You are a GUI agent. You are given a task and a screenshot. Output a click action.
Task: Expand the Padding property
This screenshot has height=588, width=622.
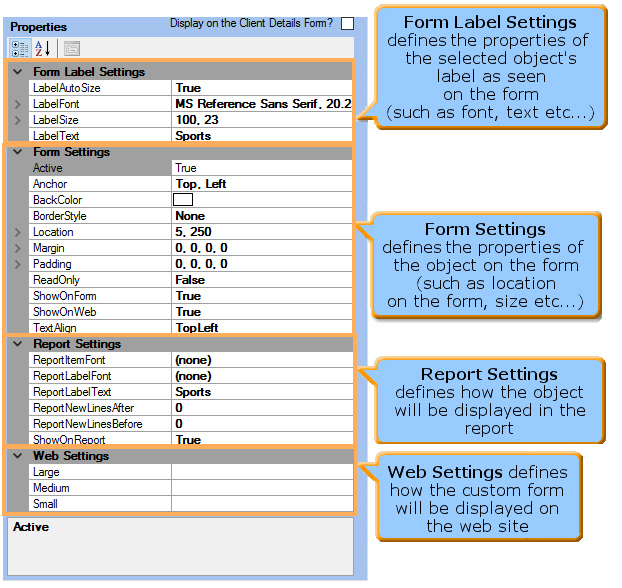[16, 264]
